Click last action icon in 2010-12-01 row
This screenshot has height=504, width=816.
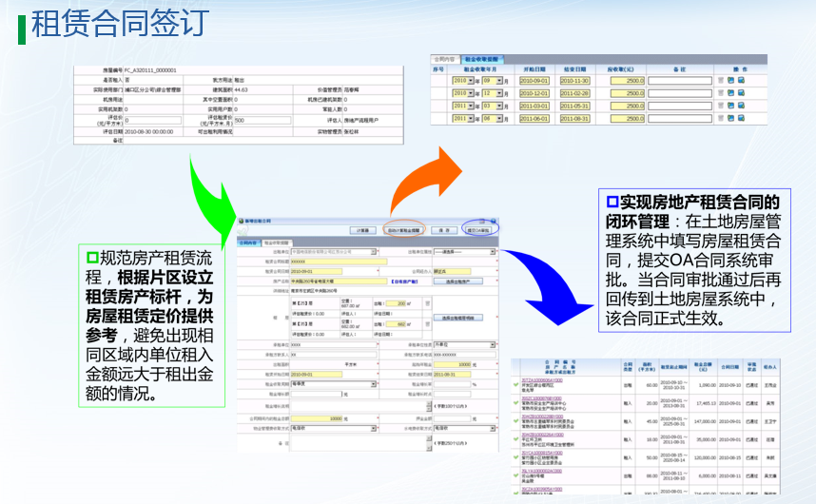coord(741,93)
